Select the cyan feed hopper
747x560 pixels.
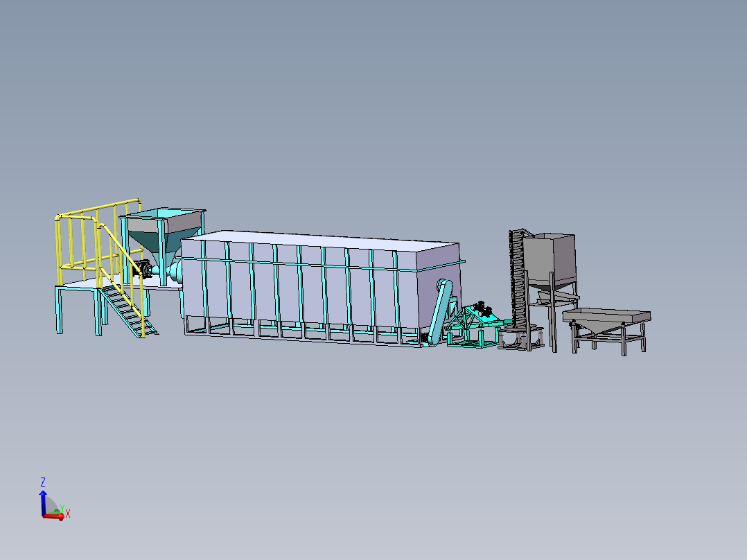(x=164, y=242)
